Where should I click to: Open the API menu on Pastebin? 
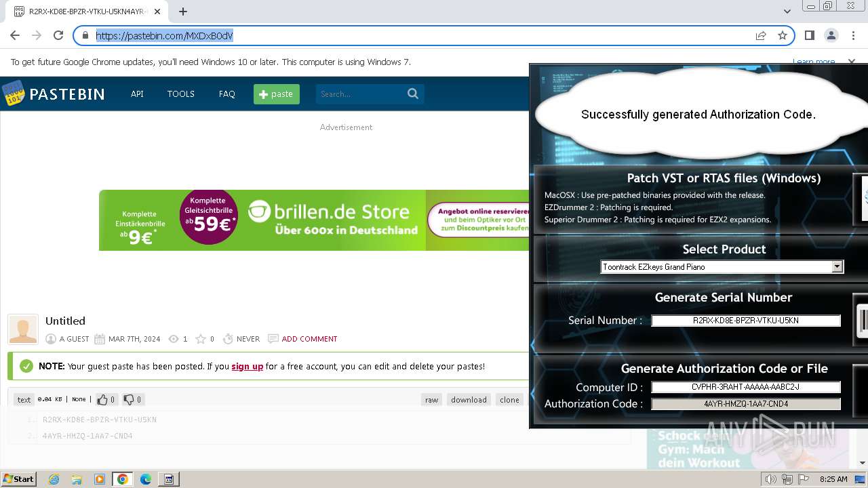(137, 94)
